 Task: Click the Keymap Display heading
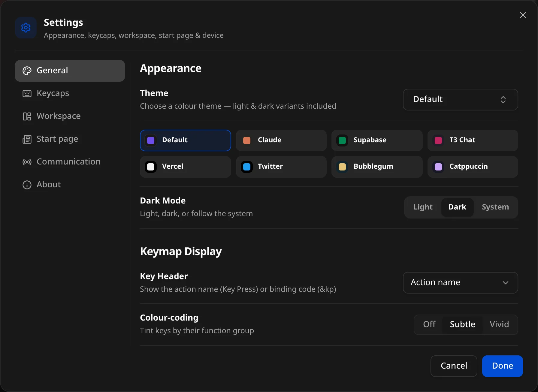click(181, 252)
